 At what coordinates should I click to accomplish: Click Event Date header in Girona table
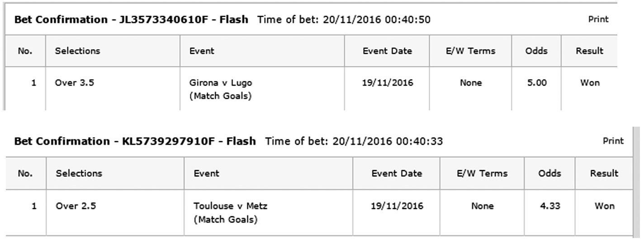point(387,51)
